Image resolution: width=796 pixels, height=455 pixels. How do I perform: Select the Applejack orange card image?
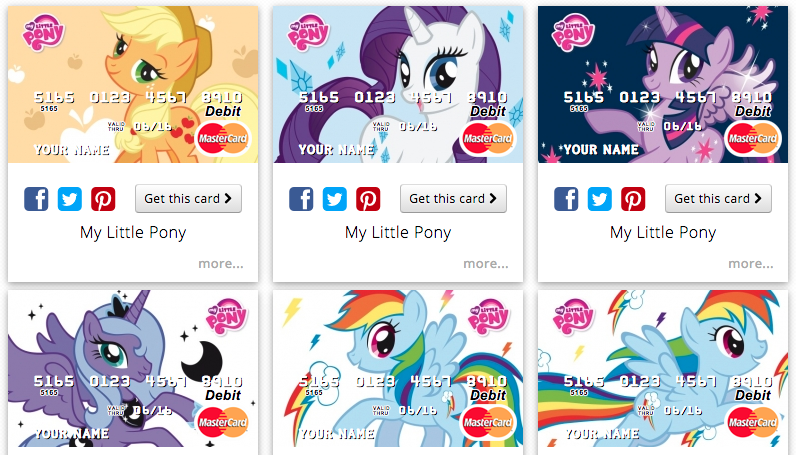pos(133,84)
